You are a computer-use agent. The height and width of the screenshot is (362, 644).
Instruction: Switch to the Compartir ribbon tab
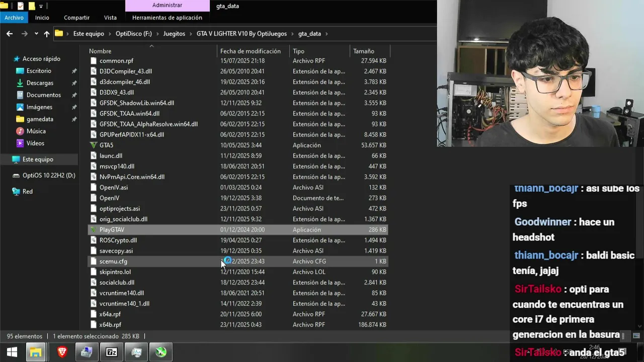click(76, 18)
